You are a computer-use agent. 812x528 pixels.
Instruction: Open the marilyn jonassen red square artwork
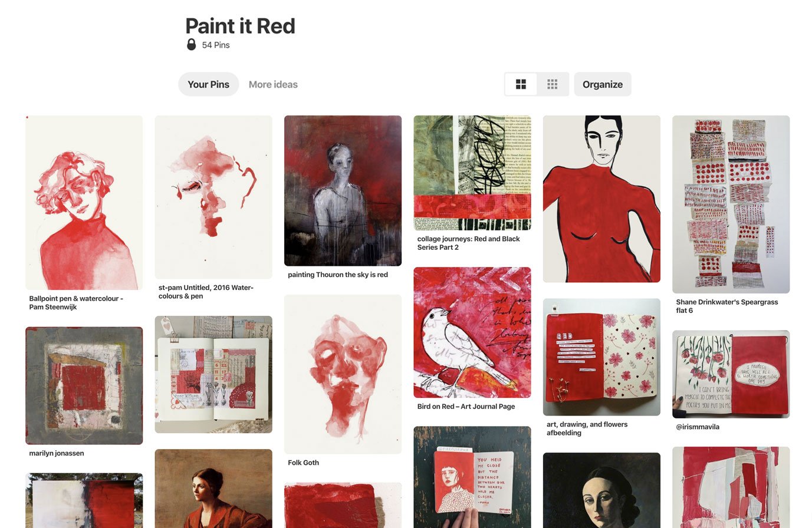(x=84, y=386)
